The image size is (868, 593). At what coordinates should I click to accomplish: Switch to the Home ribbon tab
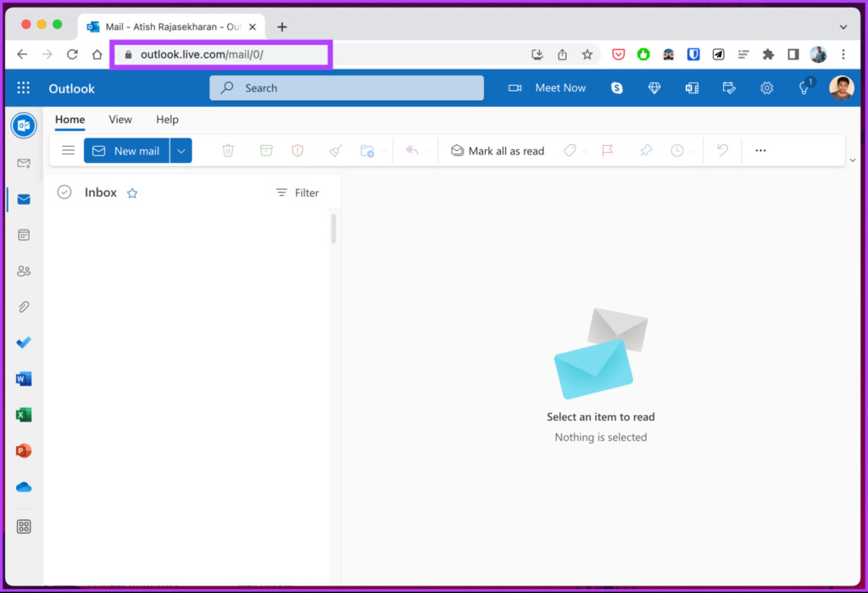70,120
